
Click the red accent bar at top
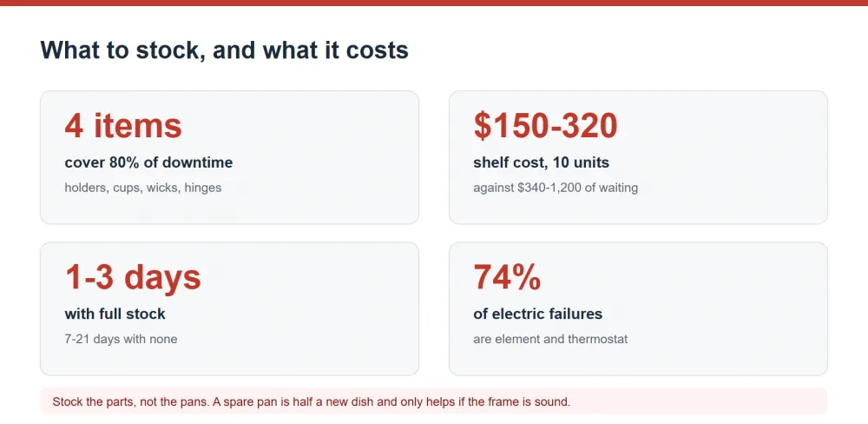click(x=434, y=3)
